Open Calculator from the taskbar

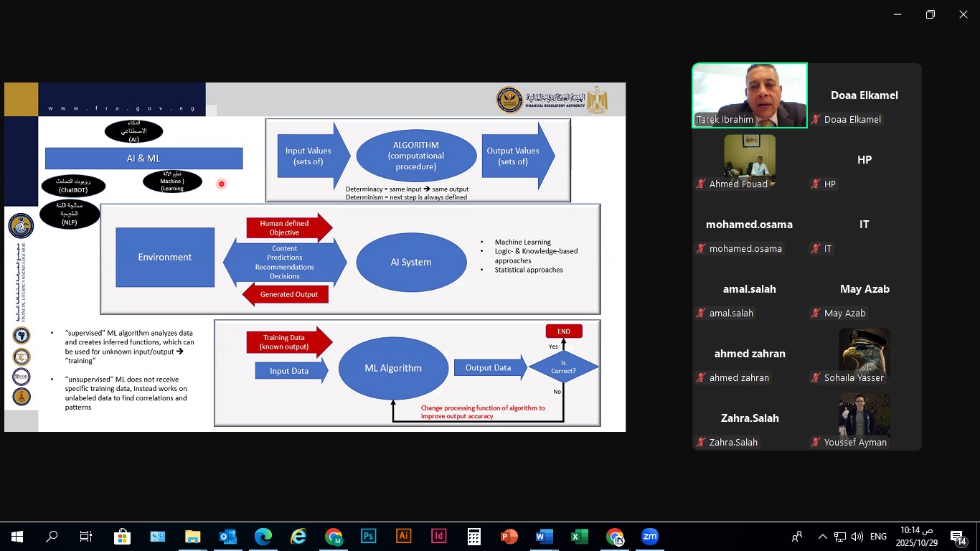click(x=474, y=537)
